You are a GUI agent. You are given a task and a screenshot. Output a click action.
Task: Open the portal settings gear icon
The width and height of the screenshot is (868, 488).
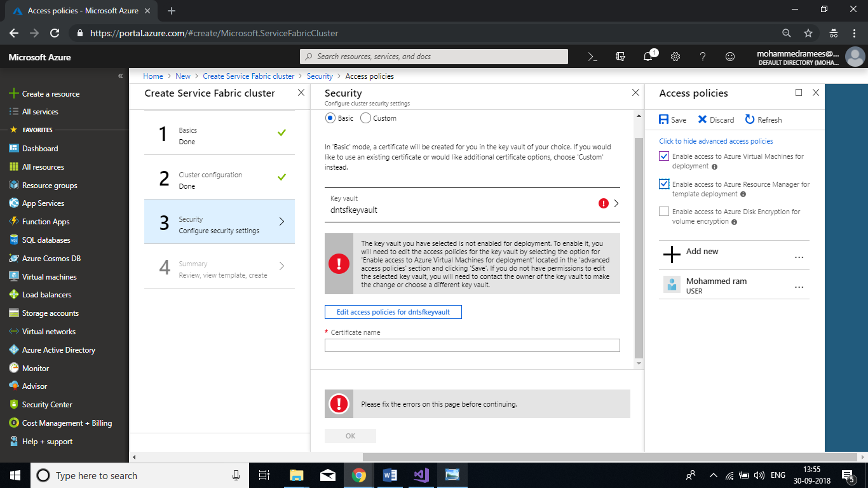675,57
